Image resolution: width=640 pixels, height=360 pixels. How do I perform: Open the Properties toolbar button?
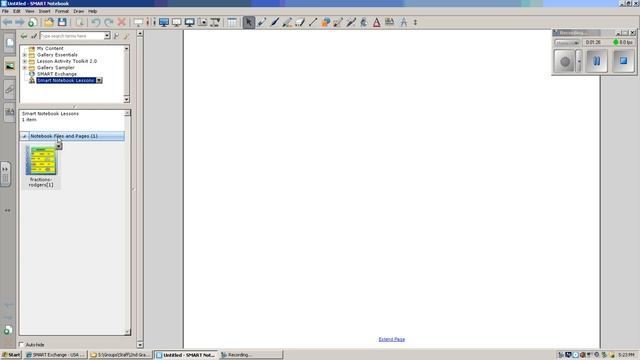390,22
